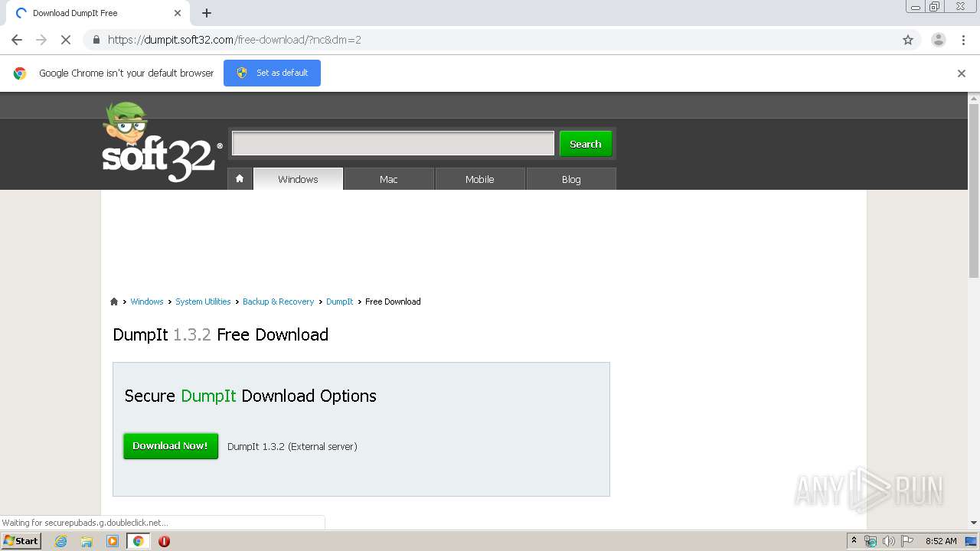Click the Soft32 logo
This screenshot has height=551, width=980.
click(x=162, y=142)
